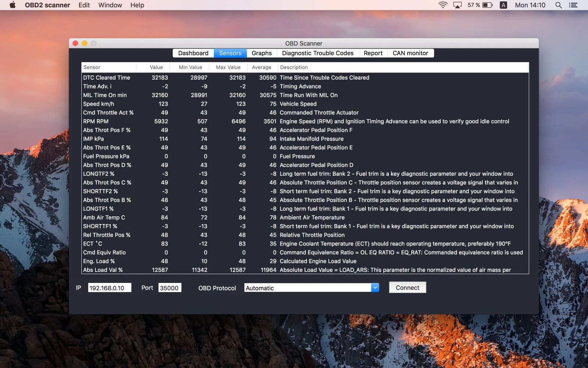Open the Apple menu icon

12,5
